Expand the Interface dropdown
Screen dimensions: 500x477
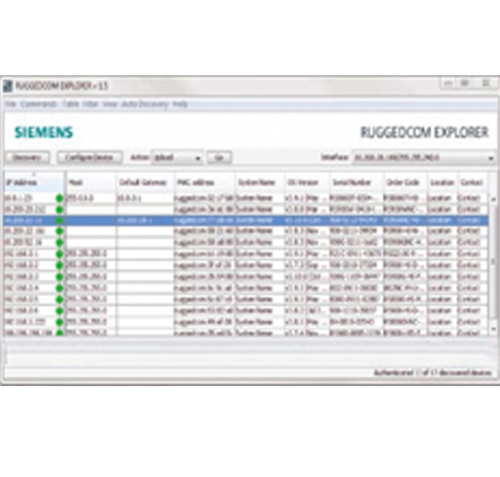[423, 157]
